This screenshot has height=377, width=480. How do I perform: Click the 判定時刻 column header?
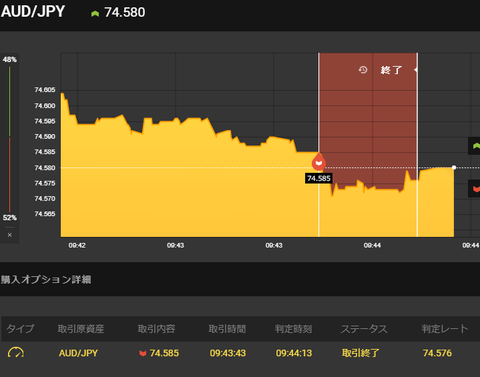[x=293, y=329]
